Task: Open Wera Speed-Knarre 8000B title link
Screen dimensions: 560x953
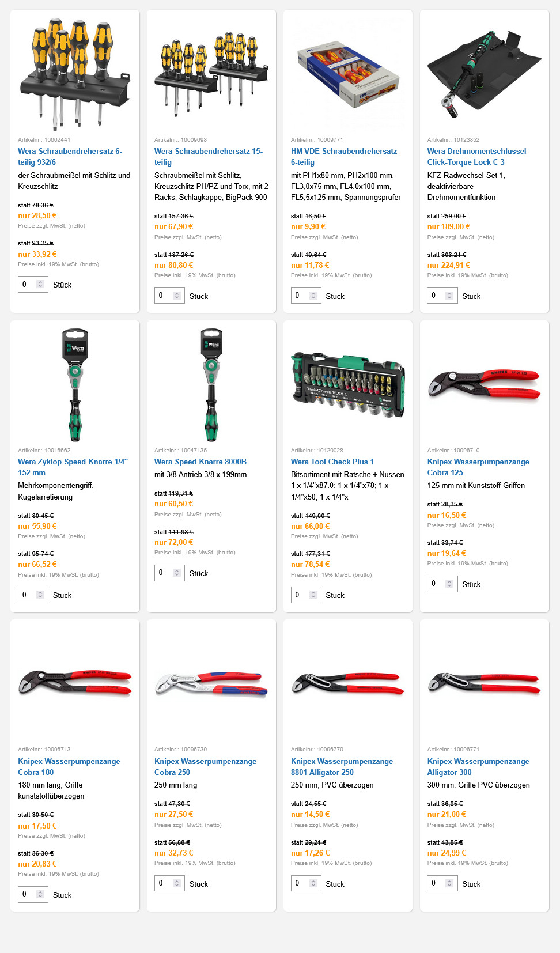Action: coord(200,462)
